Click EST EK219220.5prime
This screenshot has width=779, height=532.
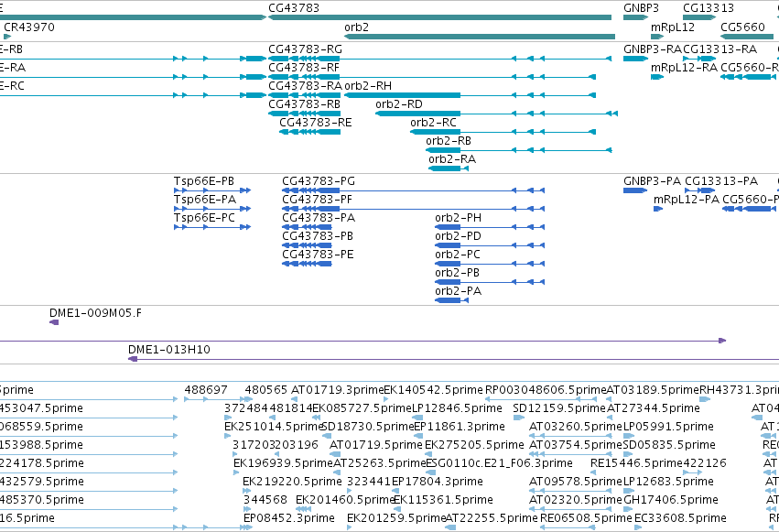click(292, 483)
